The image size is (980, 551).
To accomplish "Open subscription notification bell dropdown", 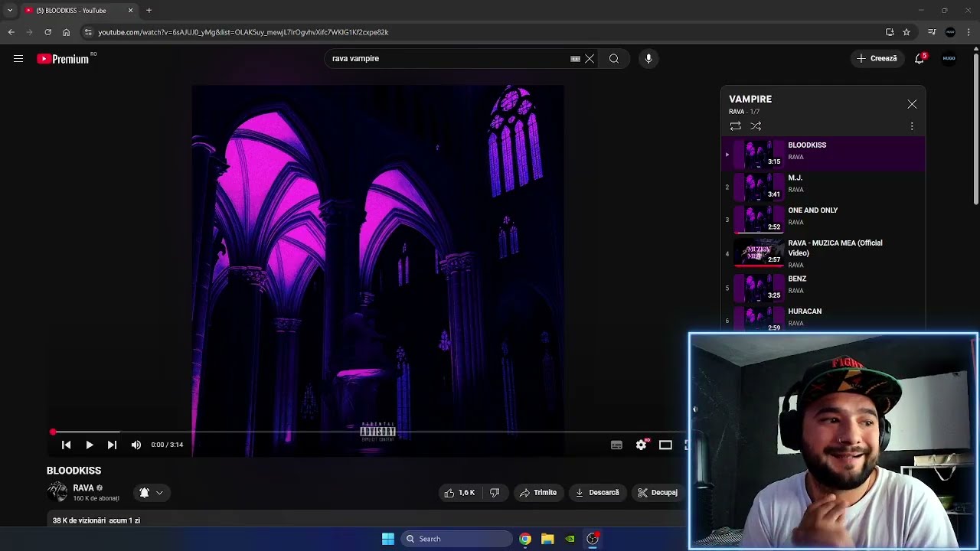I will coord(151,493).
